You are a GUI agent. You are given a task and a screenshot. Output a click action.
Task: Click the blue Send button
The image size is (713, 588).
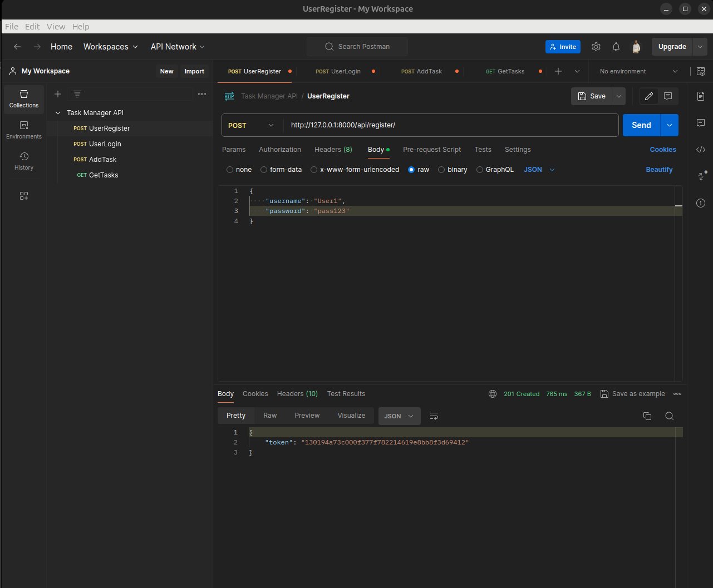pyautogui.click(x=641, y=125)
